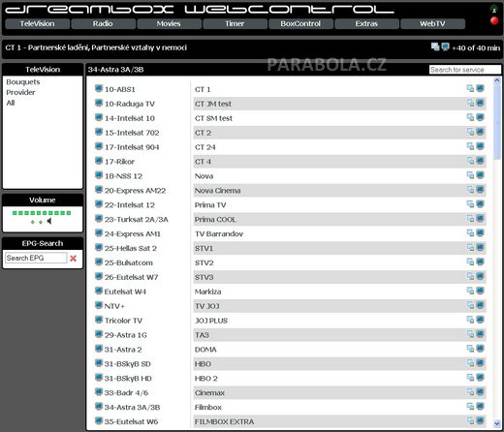The width and height of the screenshot is (504, 432).
Task: Mute audio with the speaker icon
Action: [49, 221]
